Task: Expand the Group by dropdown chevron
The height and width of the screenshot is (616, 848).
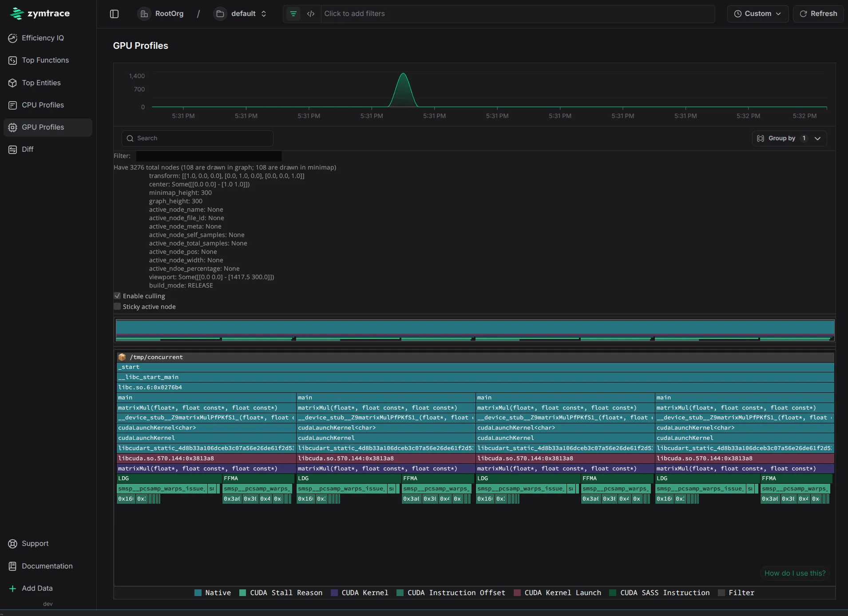Action: (817, 138)
